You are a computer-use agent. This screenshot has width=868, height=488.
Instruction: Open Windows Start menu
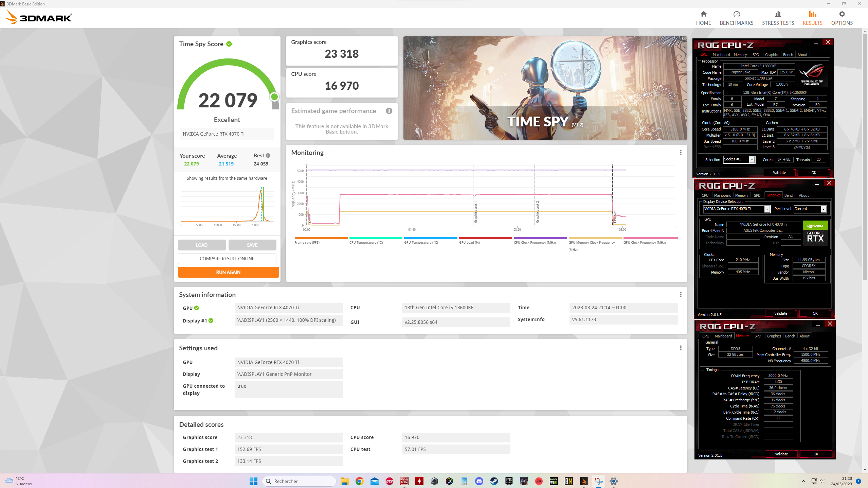coord(253,481)
